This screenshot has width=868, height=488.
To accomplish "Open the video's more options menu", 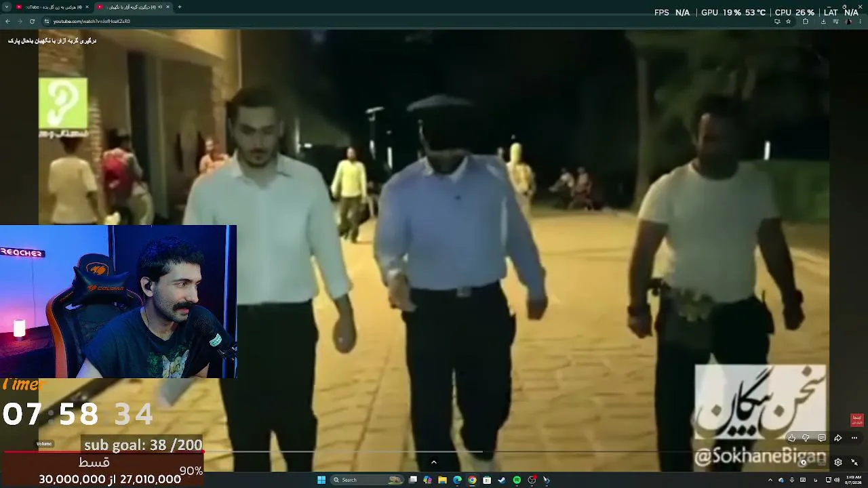I will coord(854,438).
